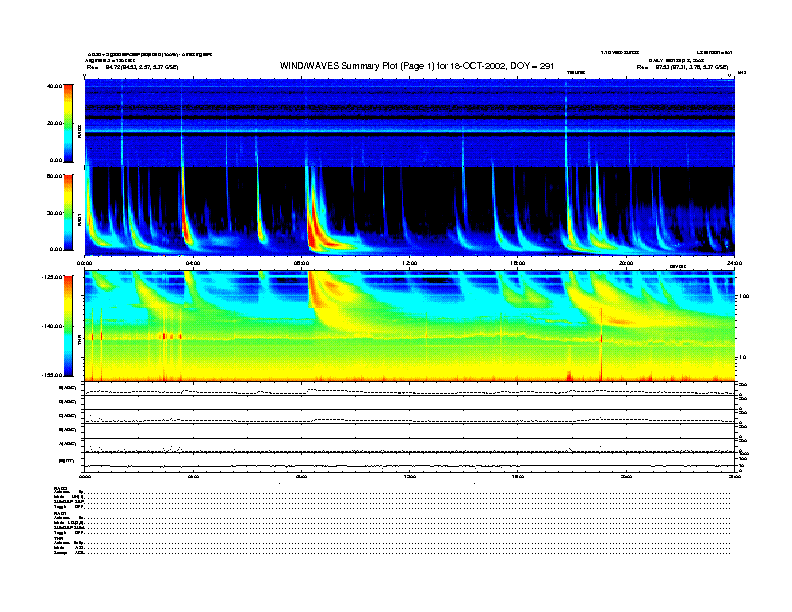
Task: Click the topmost line plot below TNR
Action: (410, 389)
